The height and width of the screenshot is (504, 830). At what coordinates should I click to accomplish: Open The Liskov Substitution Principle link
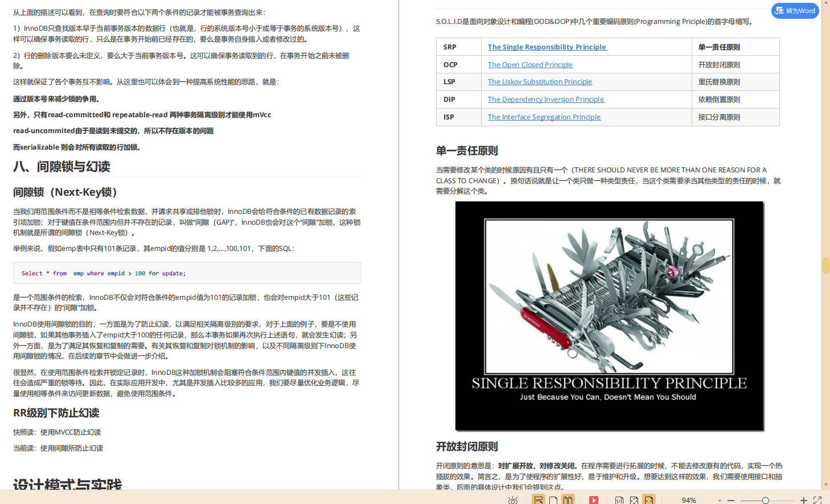(x=540, y=81)
